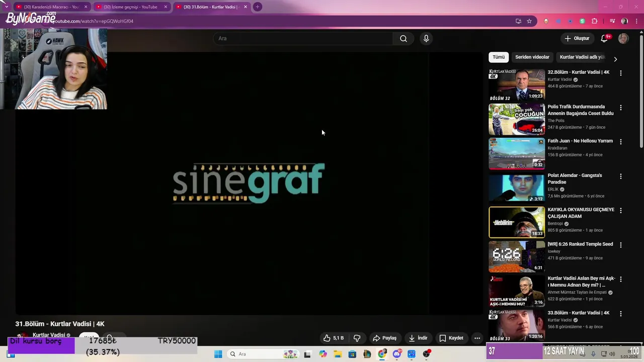Open League of Legends taskbar icon

[367, 354]
